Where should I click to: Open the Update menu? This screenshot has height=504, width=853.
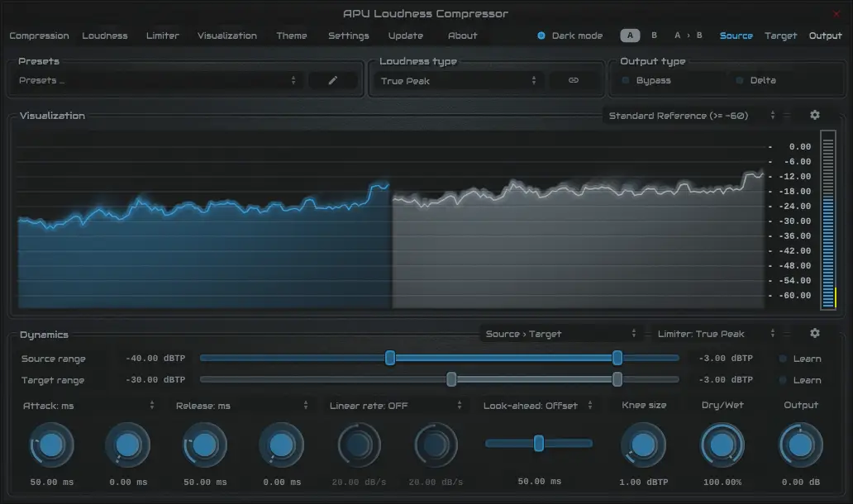[x=406, y=36]
